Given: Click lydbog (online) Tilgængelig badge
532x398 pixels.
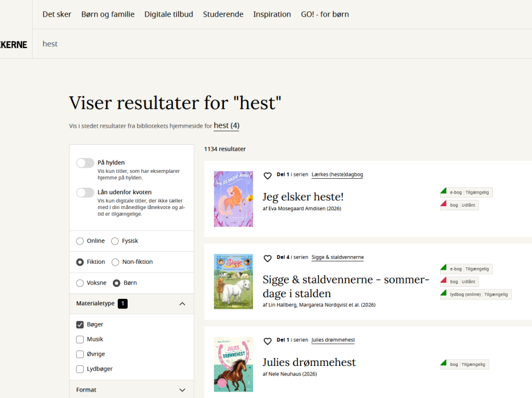Looking at the screenshot, I should click(x=476, y=295).
